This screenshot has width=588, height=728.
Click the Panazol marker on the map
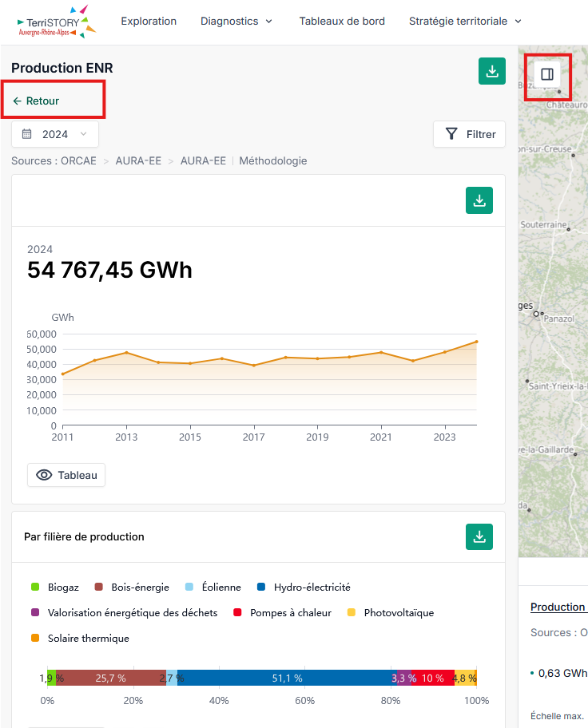point(542,314)
